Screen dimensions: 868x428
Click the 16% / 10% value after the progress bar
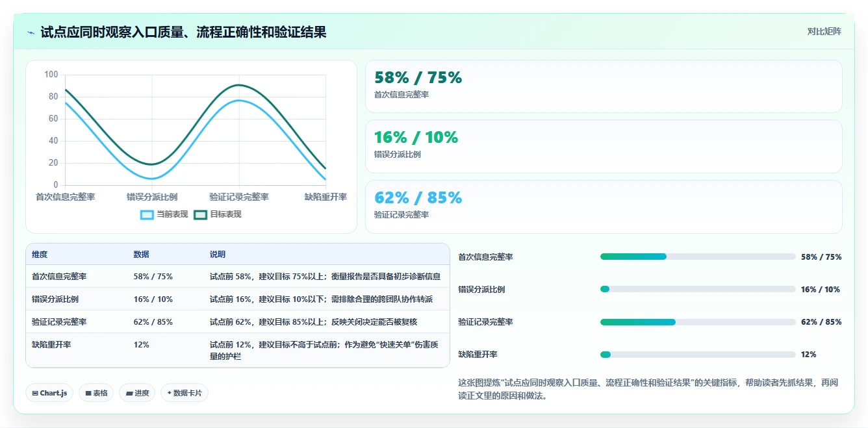pos(821,290)
